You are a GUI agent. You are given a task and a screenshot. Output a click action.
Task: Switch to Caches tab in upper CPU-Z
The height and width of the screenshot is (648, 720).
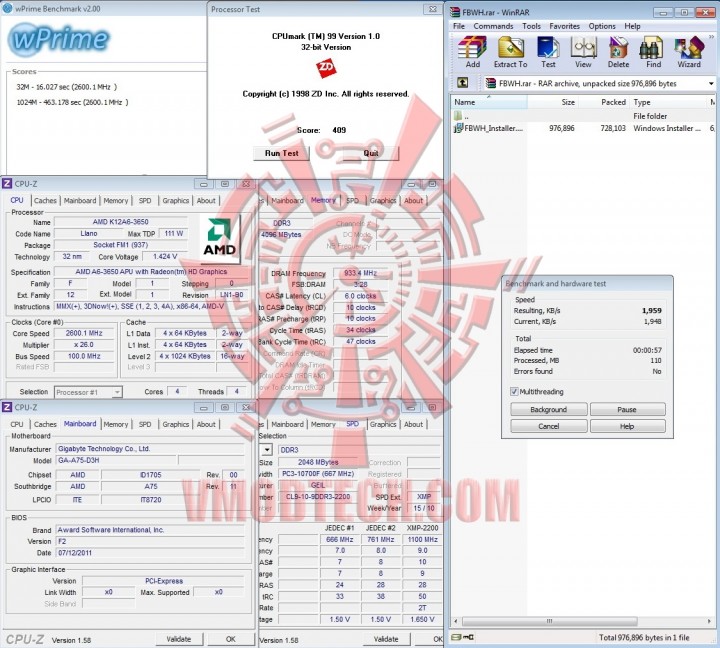(x=45, y=201)
